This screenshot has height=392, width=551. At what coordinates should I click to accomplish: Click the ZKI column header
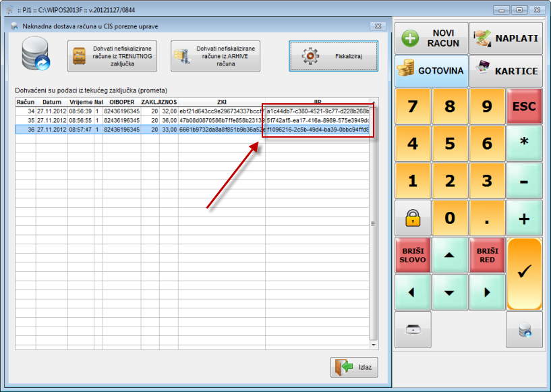(221, 102)
